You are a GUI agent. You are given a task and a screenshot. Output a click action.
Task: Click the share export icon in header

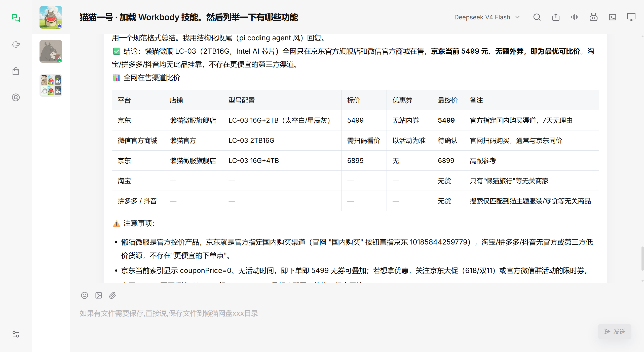point(556,17)
